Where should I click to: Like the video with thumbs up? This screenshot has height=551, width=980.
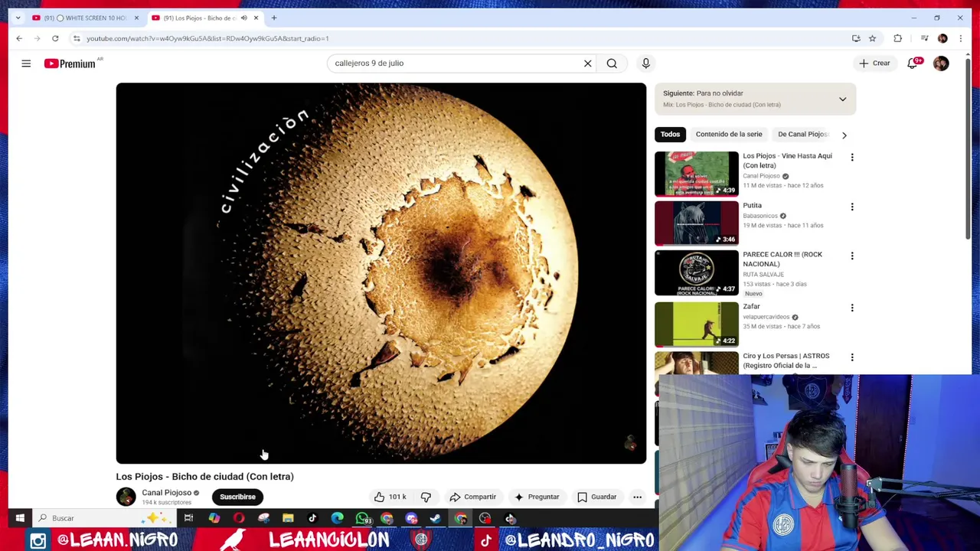(389, 497)
